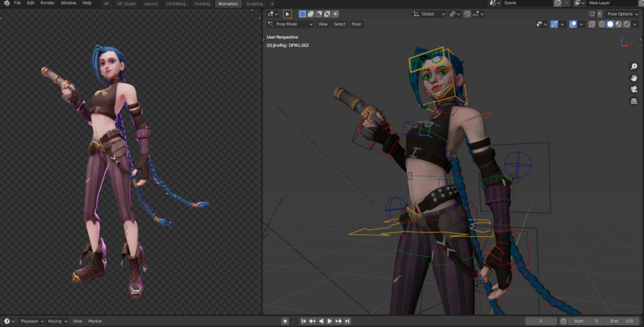Click the timeline Marker menu
The width and height of the screenshot is (644, 327).
(x=95, y=321)
